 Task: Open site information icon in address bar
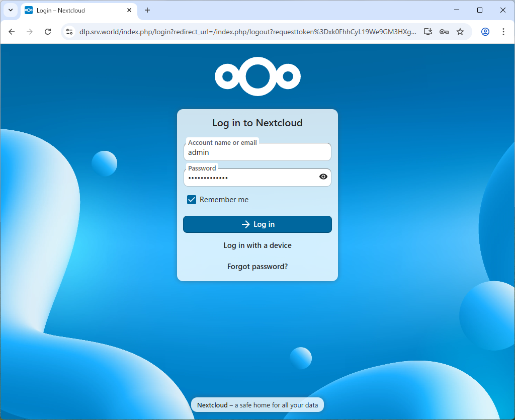pos(69,32)
